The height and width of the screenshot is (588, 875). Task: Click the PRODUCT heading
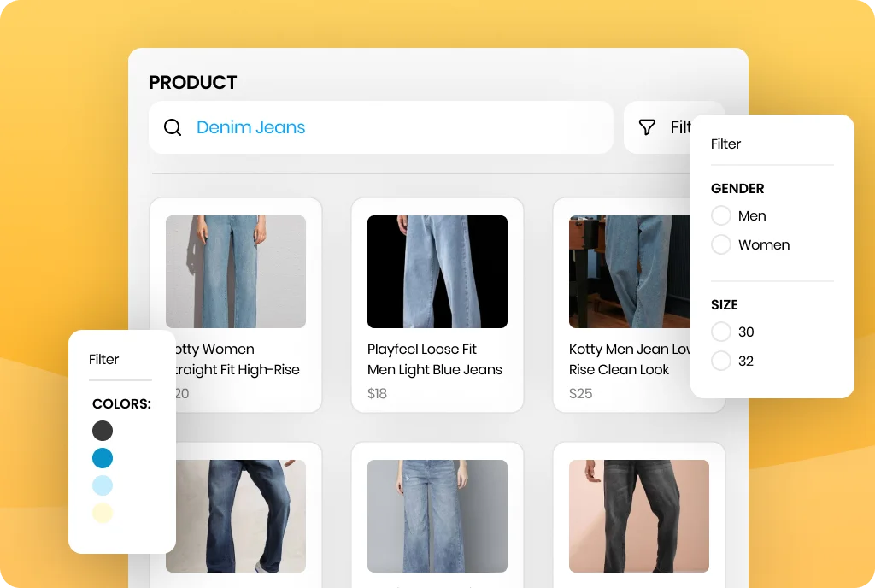point(193,83)
